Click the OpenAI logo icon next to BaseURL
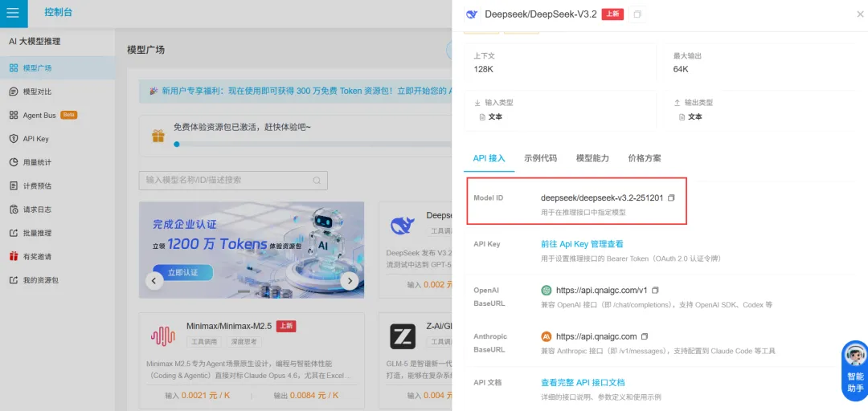 547,291
